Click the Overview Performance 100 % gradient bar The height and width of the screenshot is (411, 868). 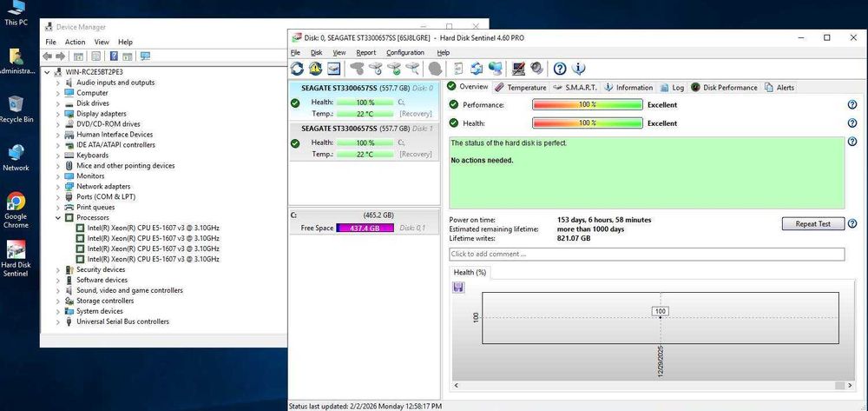coord(588,104)
